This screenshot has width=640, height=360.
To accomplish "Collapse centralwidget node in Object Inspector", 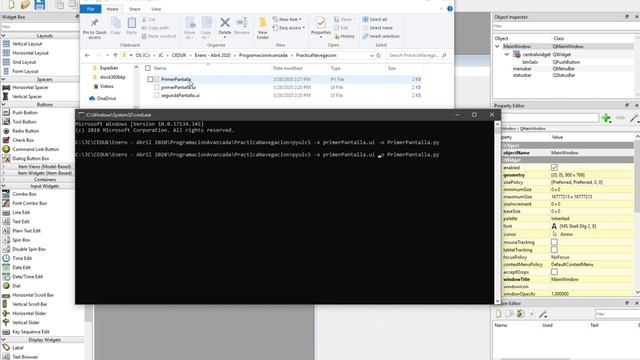I will pyautogui.click(x=507, y=54).
